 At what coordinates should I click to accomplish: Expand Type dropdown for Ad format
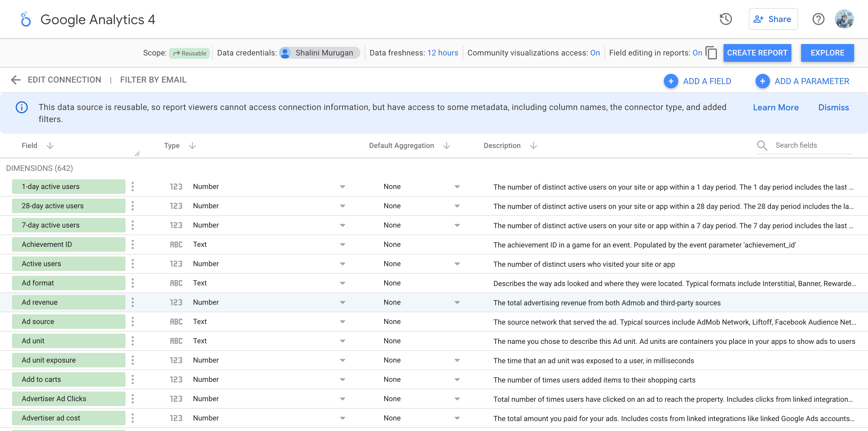pyautogui.click(x=342, y=283)
